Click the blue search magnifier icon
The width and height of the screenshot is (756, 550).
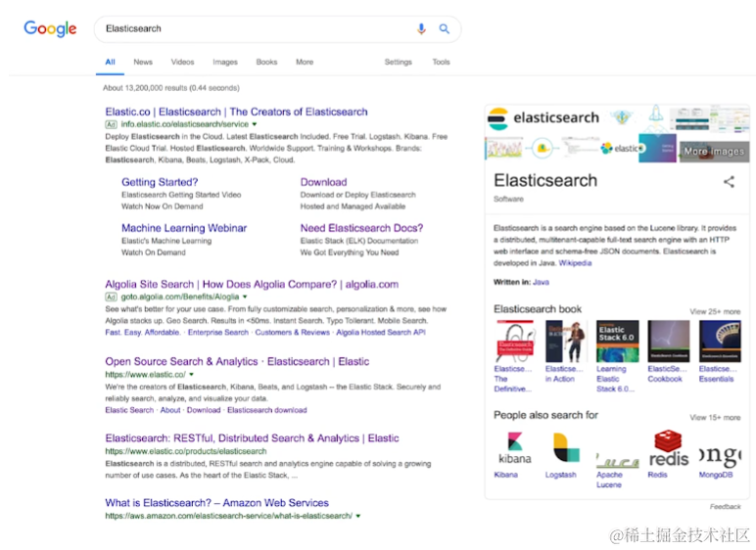444,29
